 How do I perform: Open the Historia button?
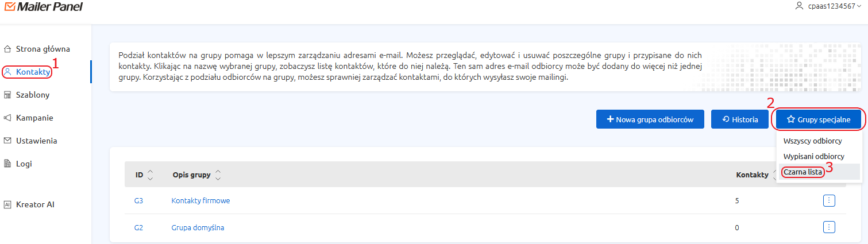tap(740, 119)
